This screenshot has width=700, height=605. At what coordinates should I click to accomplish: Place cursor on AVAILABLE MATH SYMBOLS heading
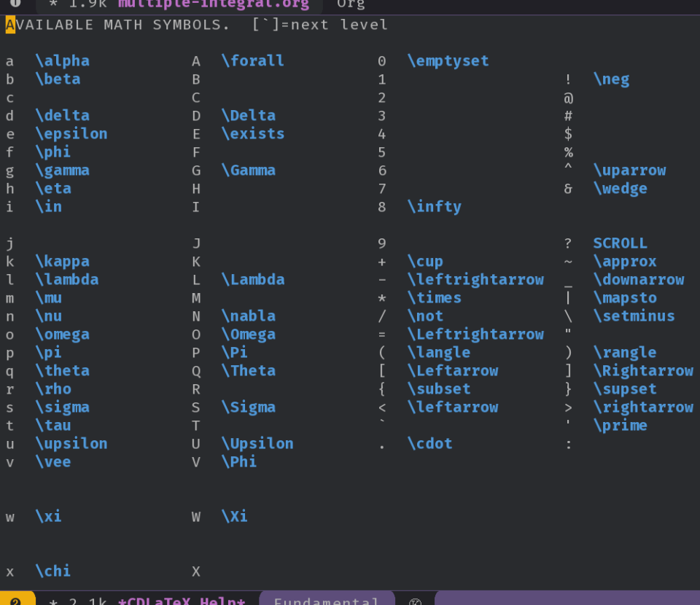click(117, 25)
